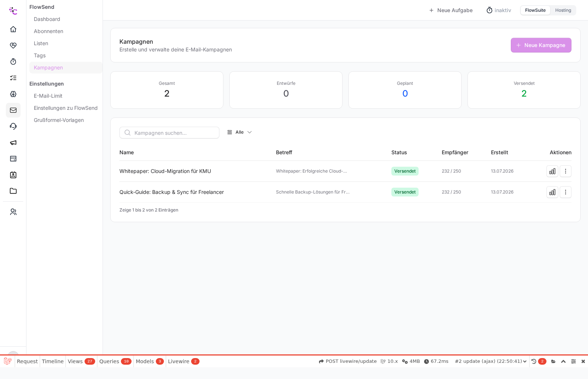Screen dimensions: 588x379
Task: Expand the Alle status filter dropdown
Action: pos(240,132)
